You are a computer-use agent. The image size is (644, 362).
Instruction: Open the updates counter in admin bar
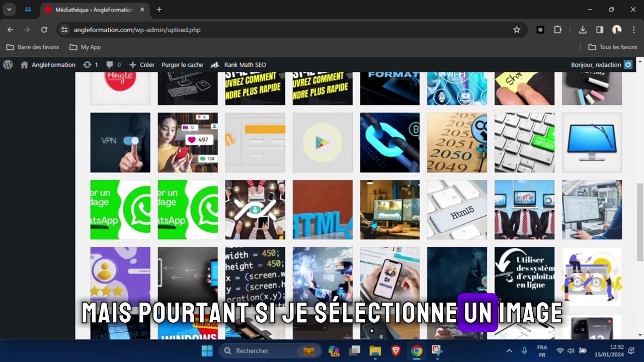[x=91, y=64]
